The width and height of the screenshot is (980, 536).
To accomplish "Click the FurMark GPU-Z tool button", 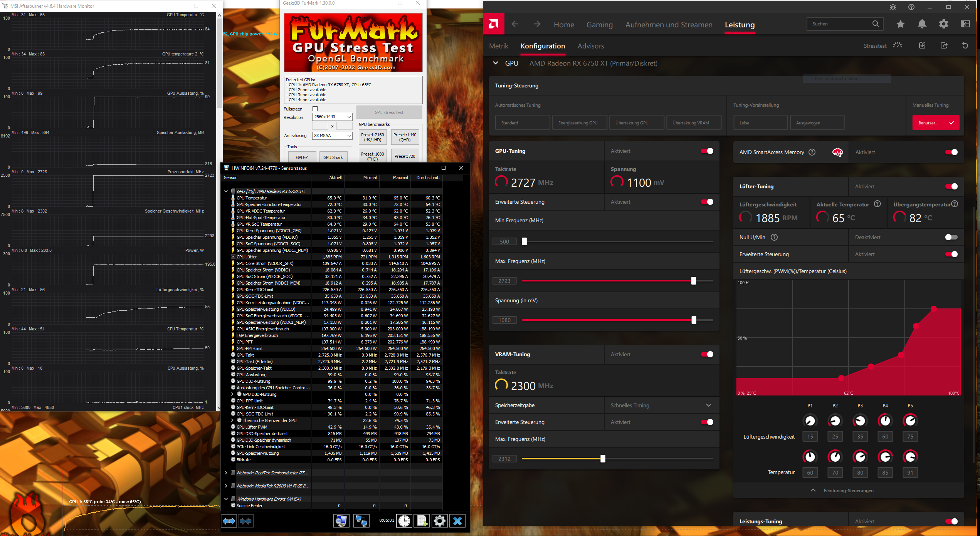I will point(302,157).
